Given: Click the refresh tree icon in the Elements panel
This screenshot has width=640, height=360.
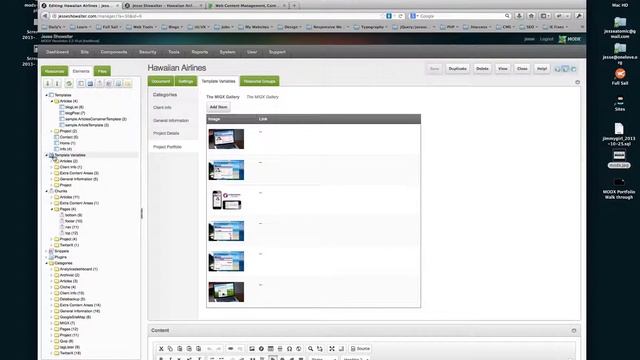Looking at the screenshot, I should point(69,83).
